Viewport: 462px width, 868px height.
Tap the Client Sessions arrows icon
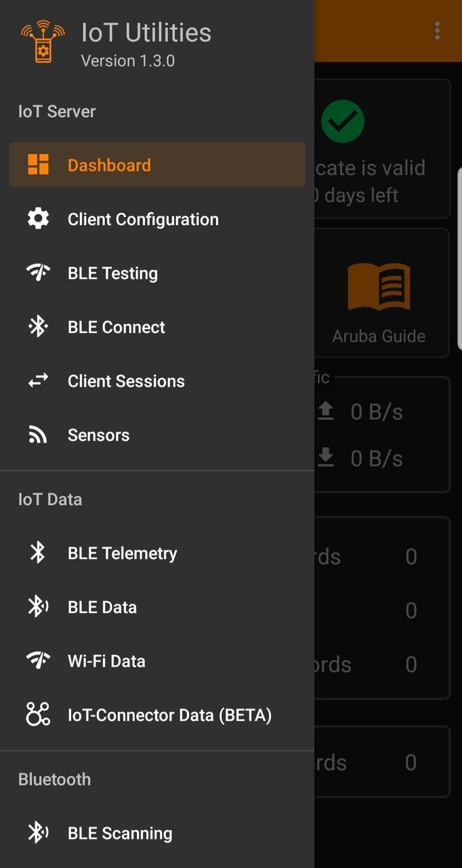tap(38, 380)
